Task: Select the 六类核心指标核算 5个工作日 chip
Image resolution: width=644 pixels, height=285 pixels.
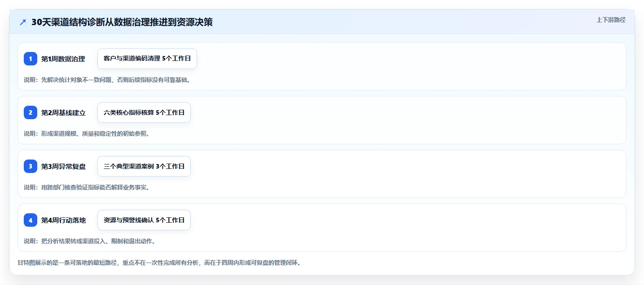Action: 144,112
